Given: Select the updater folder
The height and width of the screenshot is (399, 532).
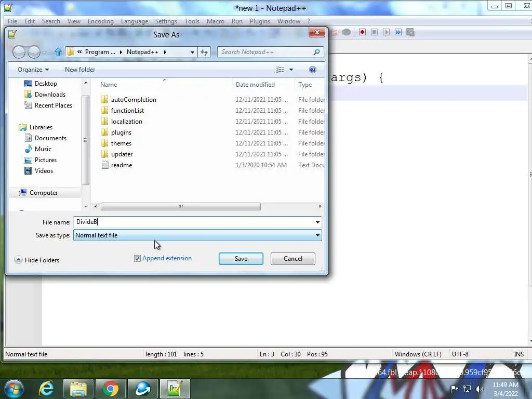Looking at the screenshot, I should (x=122, y=154).
